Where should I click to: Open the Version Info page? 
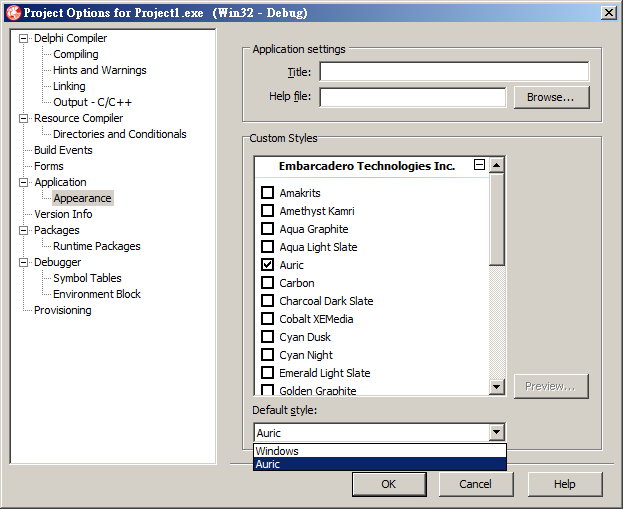pos(63,214)
